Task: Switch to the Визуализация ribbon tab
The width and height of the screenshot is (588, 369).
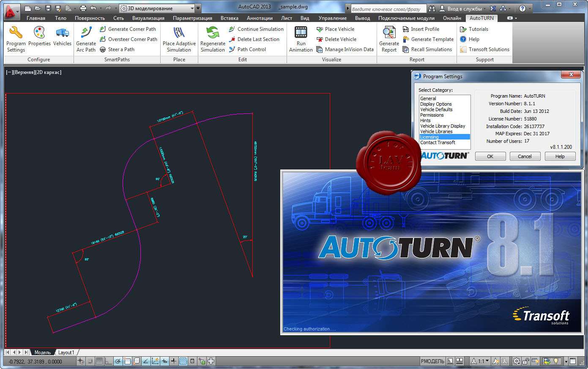Action: click(148, 18)
